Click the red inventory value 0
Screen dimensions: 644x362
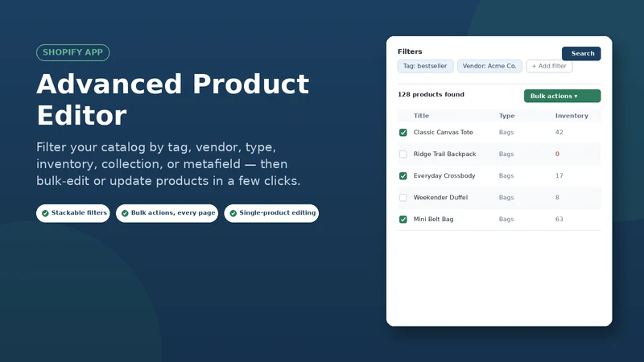(557, 154)
